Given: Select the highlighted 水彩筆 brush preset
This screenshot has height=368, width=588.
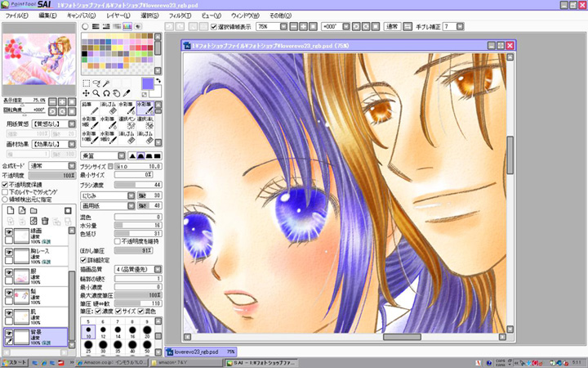Looking at the screenshot, I should (145, 108).
